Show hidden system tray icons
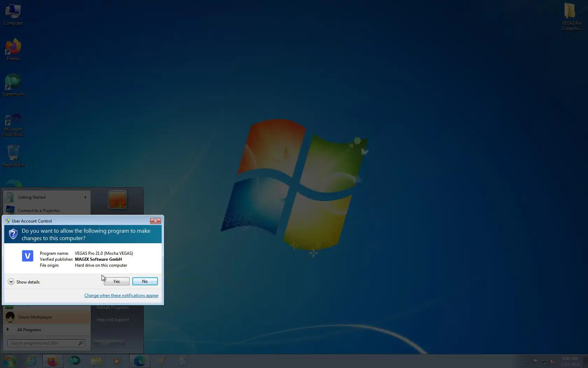This screenshot has height=368, width=588. (527, 361)
